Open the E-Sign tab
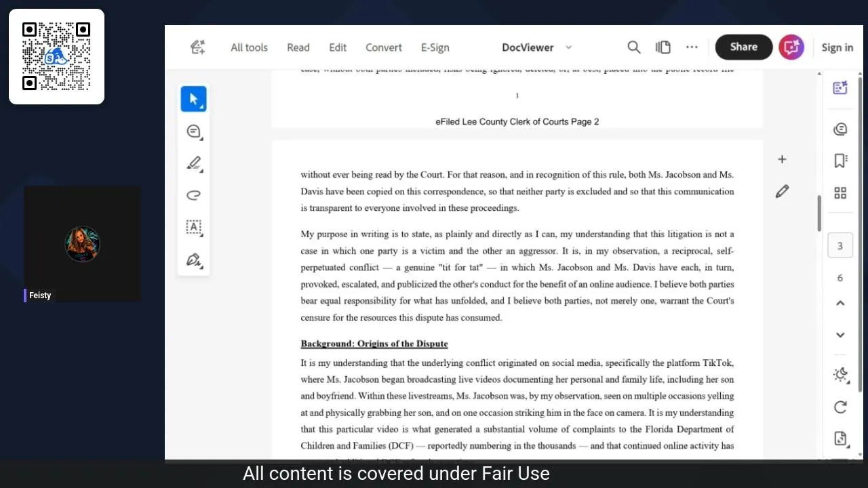868x488 pixels. [435, 47]
